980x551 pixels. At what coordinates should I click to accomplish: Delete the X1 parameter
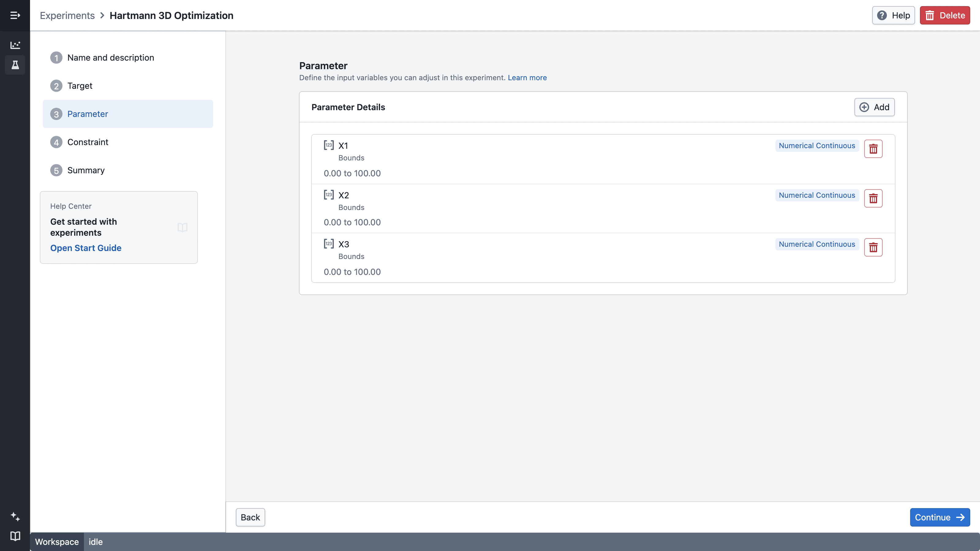(x=873, y=149)
